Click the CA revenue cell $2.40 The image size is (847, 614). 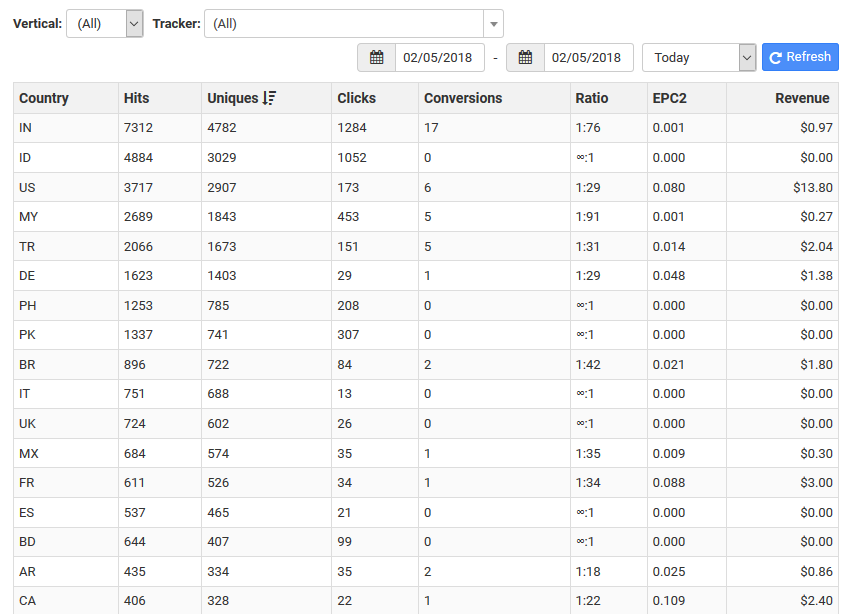click(816, 601)
